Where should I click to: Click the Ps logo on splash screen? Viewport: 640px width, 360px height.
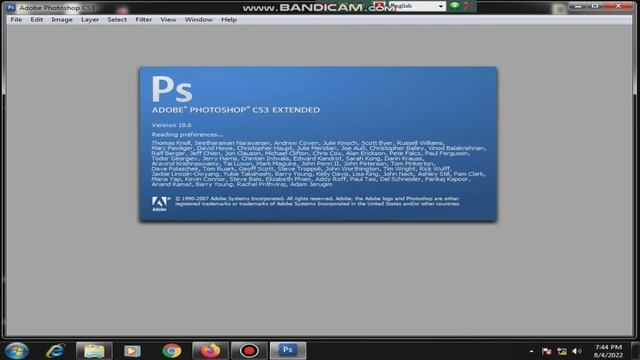172,89
